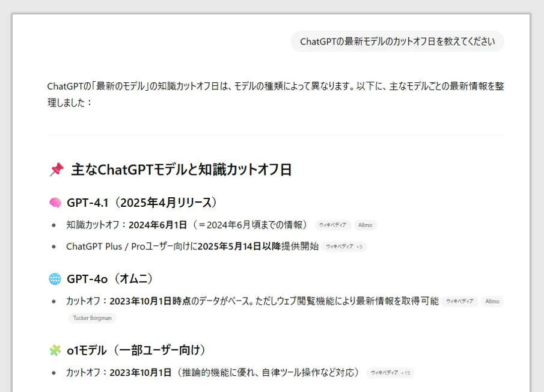Click the text 推論的機能に優れ、自律ツール操作など対応
This screenshot has width=544, height=392.
click(x=268, y=373)
